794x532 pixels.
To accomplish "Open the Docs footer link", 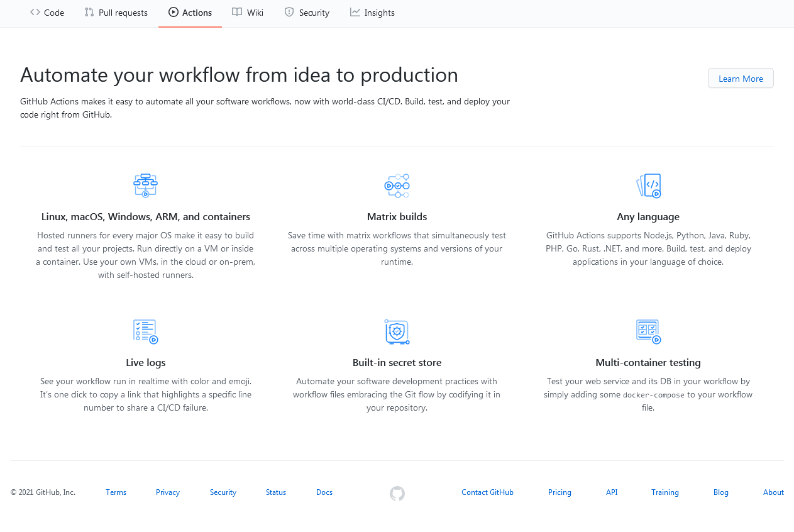I will point(324,492).
